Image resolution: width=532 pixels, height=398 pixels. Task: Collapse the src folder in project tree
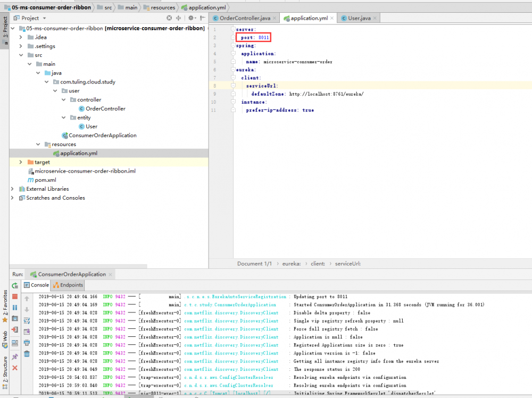(x=22, y=55)
